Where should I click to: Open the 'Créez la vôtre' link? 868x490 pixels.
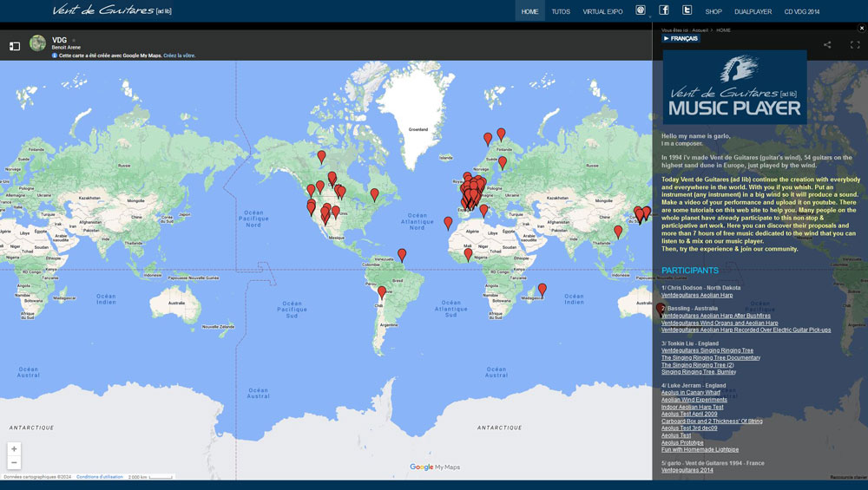click(180, 56)
